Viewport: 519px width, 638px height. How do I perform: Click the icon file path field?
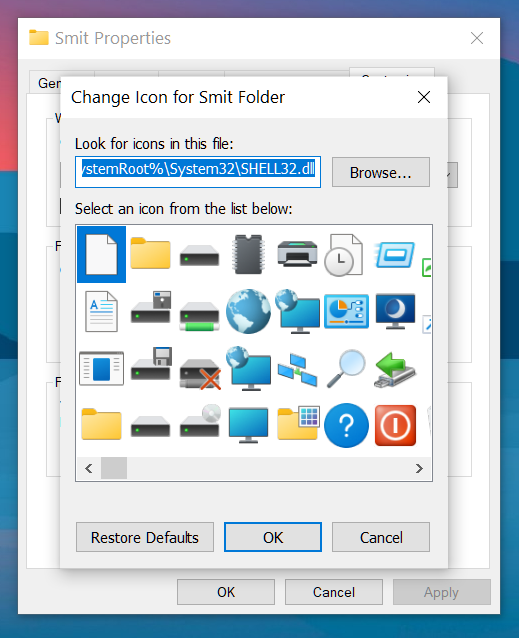198,172
